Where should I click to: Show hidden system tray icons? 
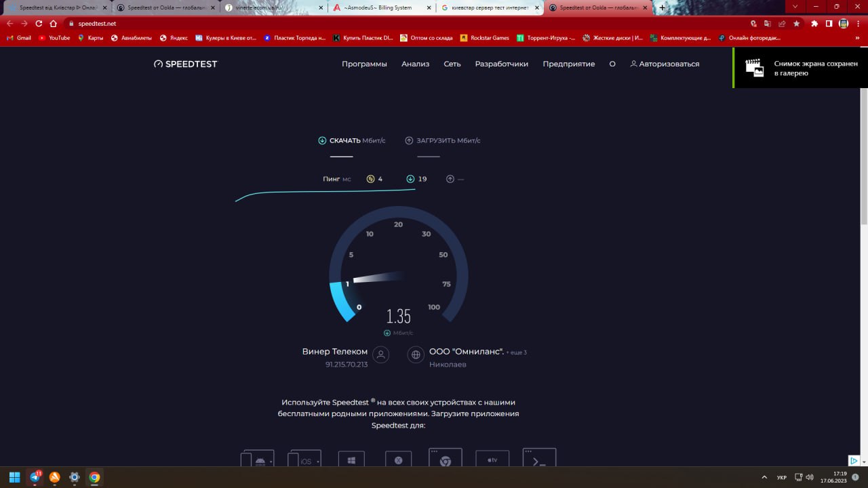click(764, 477)
